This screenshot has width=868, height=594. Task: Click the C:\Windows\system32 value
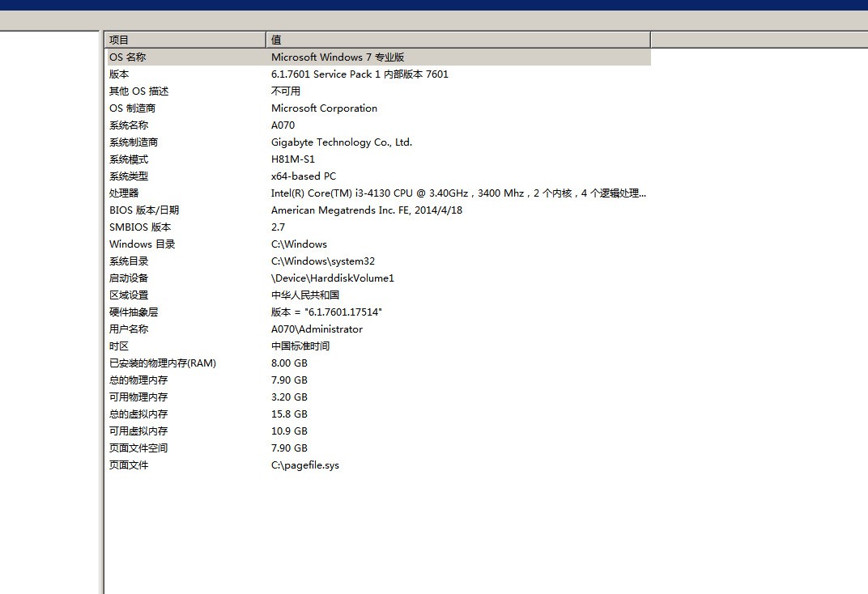pyautogui.click(x=323, y=261)
